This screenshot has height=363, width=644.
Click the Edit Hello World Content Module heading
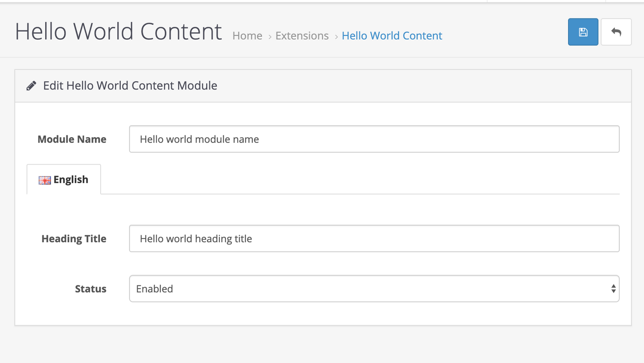(x=130, y=86)
